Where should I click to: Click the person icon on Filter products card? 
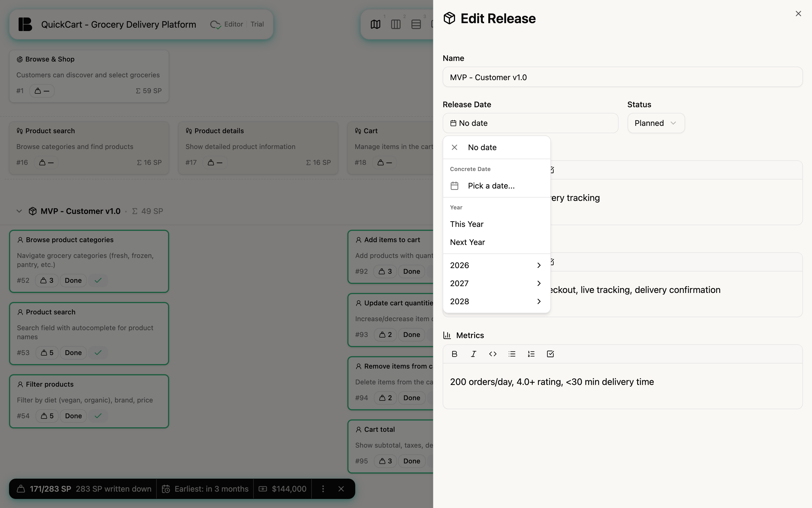point(20,384)
